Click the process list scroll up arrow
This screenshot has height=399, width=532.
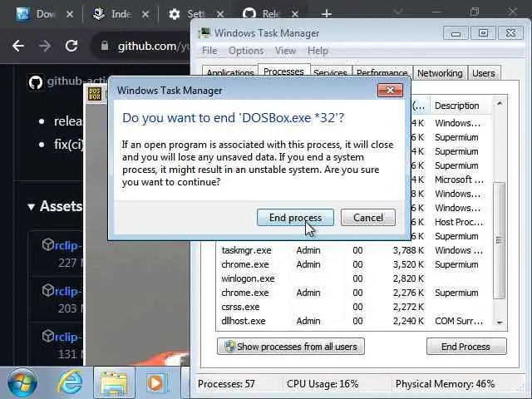(x=500, y=103)
